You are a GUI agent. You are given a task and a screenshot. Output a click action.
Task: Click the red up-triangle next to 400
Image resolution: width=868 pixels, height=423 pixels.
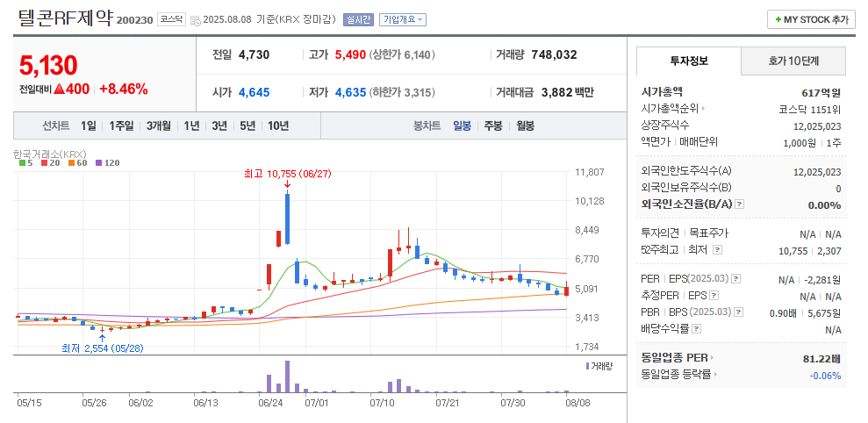point(59,90)
